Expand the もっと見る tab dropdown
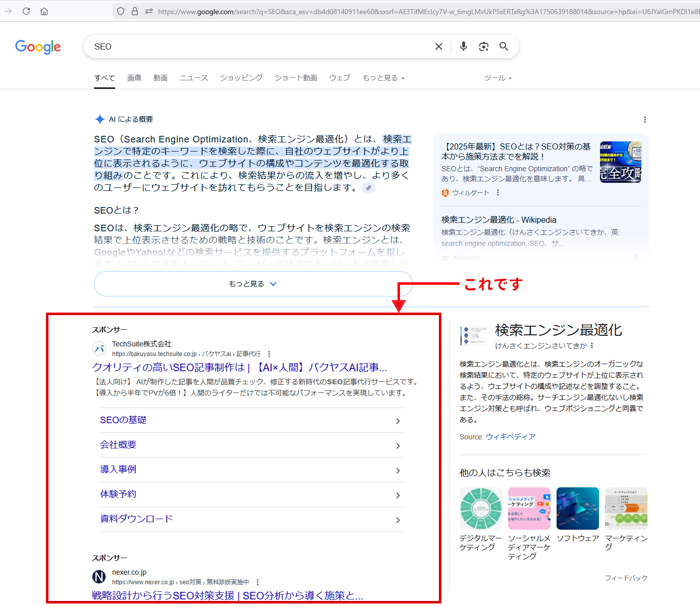 (x=383, y=78)
